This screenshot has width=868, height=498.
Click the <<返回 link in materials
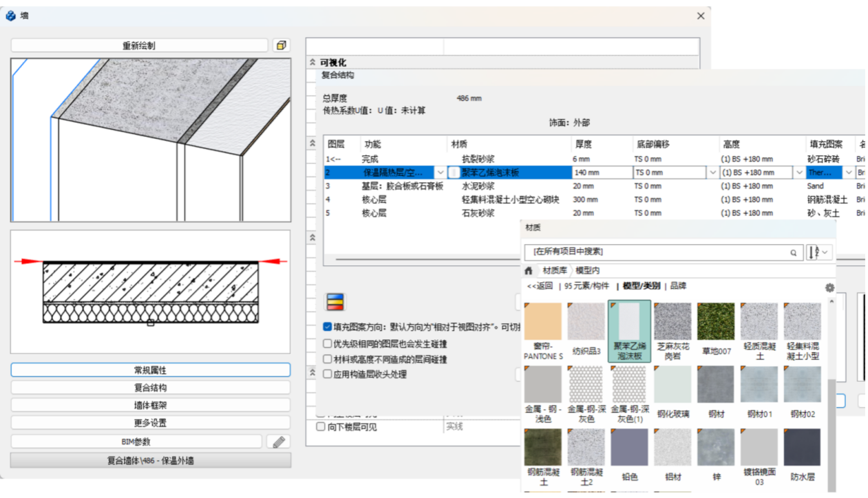(x=540, y=286)
